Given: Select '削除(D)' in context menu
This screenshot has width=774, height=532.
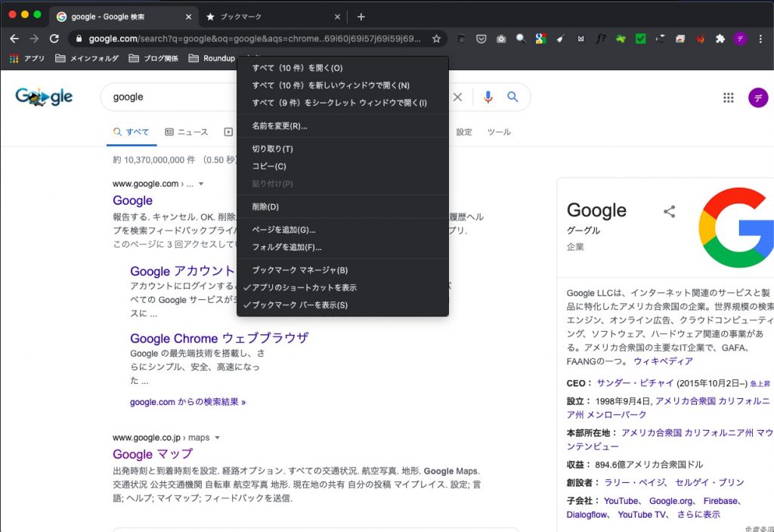Looking at the screenshot, I should [342, 207].
